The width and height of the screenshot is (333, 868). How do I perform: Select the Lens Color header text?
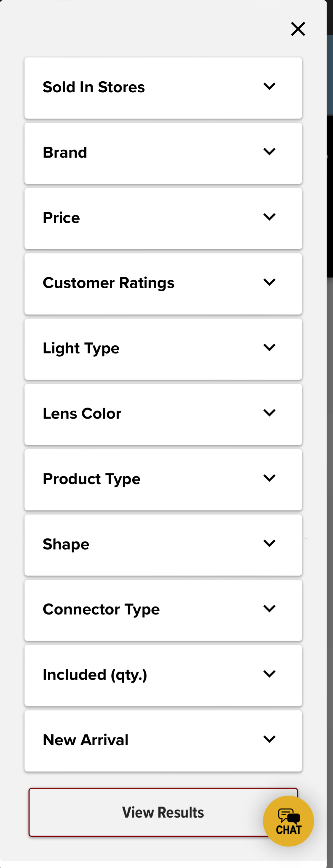pyautogui.click(x=83, y=414)
